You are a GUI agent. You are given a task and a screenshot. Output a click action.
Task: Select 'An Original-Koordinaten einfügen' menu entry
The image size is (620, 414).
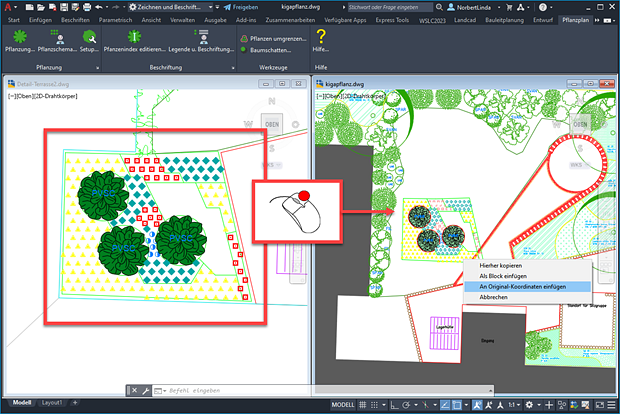[522, 286]
